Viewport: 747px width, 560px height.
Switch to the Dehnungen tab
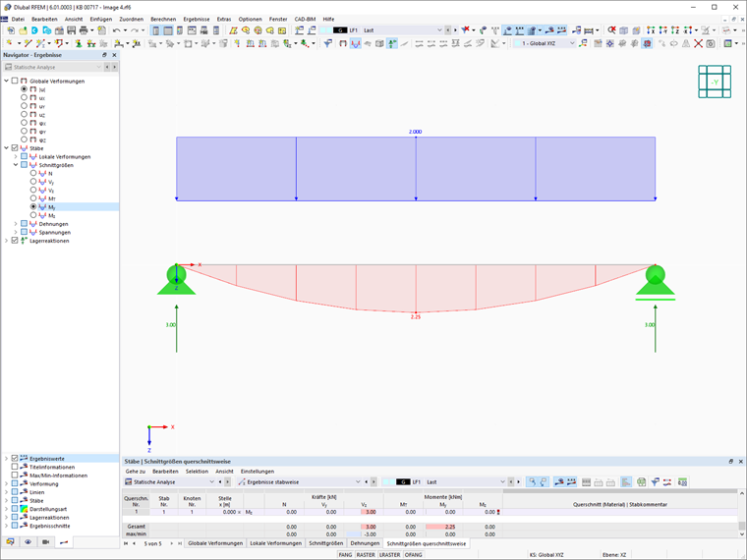tap(365, 543)
